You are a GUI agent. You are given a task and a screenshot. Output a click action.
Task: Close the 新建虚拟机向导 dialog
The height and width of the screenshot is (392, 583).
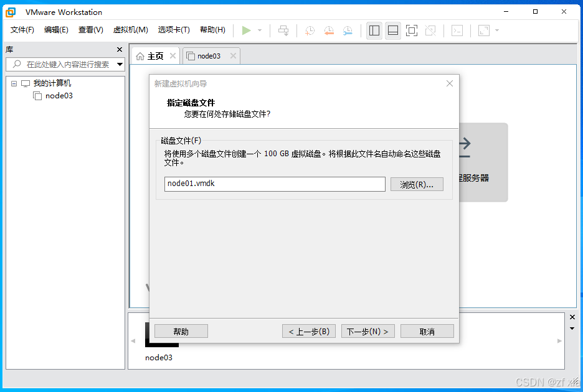coord(450,83)
